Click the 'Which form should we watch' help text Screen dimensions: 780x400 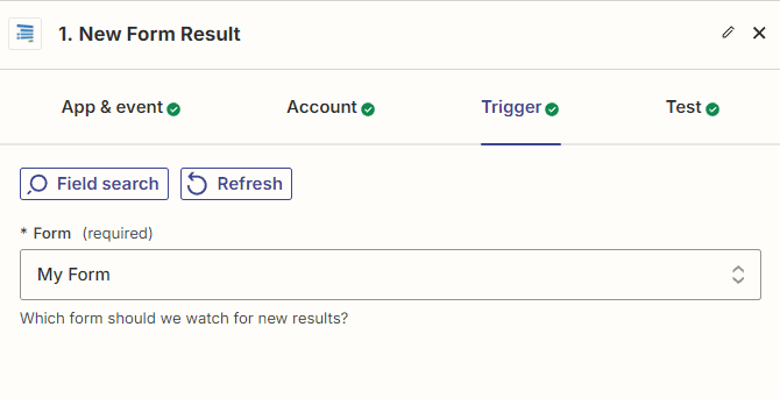coord(184,319)
